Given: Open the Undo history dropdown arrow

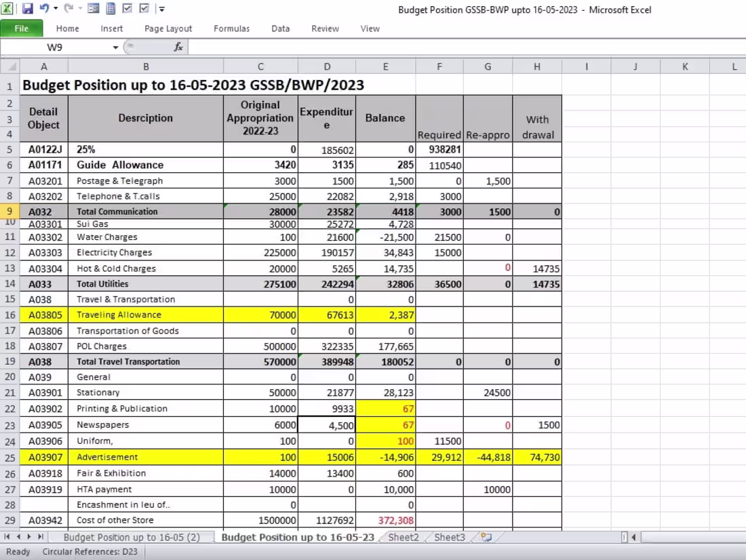Looking at the screenshot, I should [x=56, y=9].
